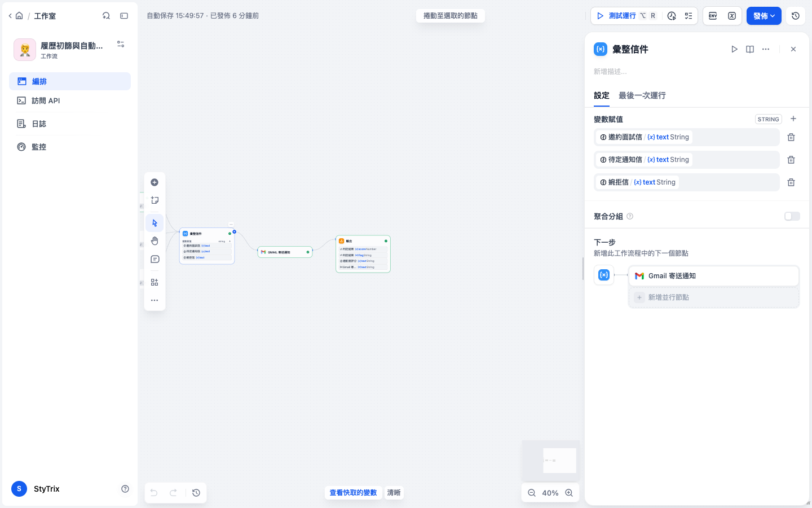Open the conversation variables icon next to ENV
This screenshot has height=508, width=812.
732,16
